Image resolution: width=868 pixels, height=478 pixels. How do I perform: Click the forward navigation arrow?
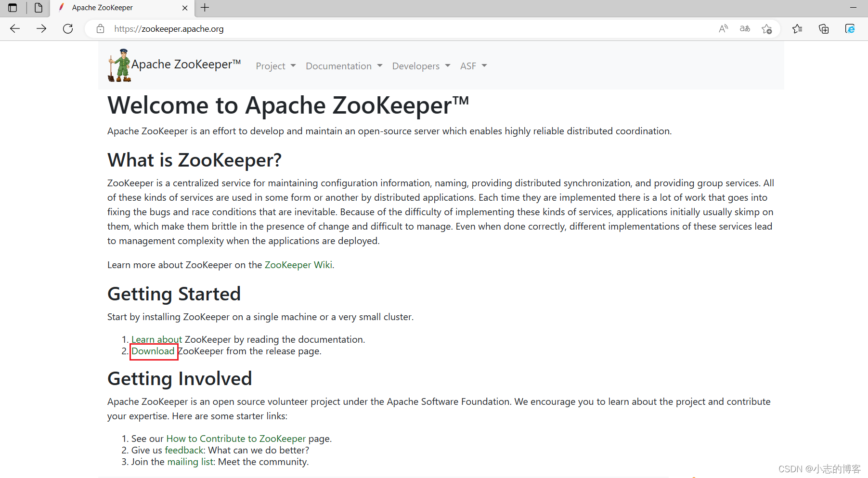pos(41,28)
